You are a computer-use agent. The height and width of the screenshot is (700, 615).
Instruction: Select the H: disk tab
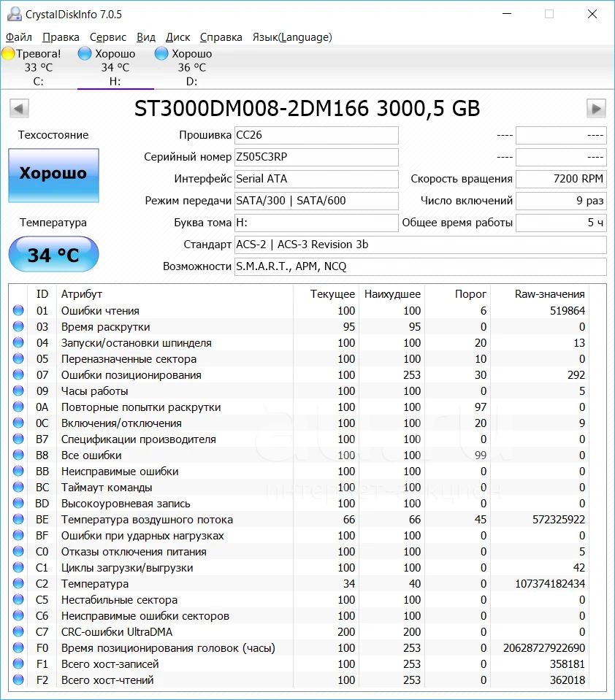115,67
